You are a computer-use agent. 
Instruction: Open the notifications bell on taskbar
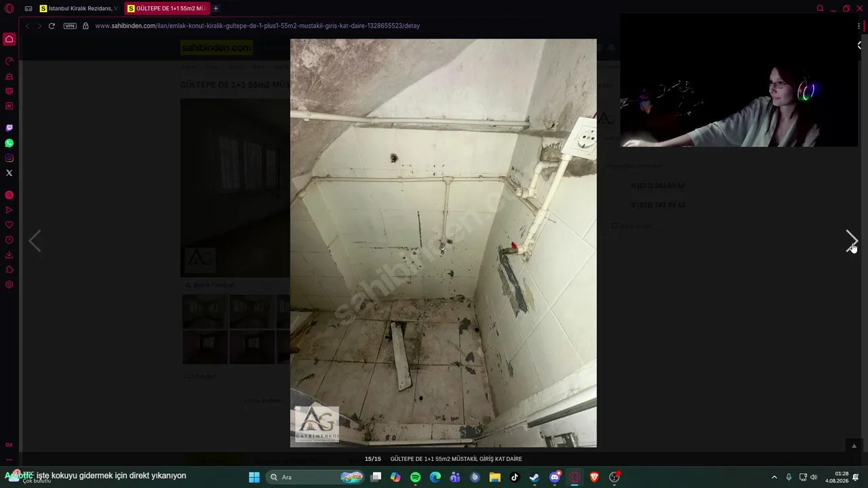pyautogui.click(x=856, y=477)
